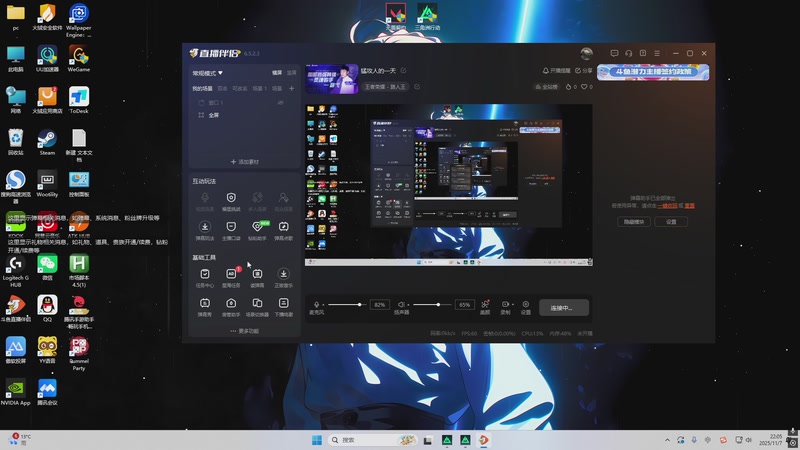The image size is (800, 450).
Task: Open the 弹幕点歌 tool
Action: tap(284, 230)
